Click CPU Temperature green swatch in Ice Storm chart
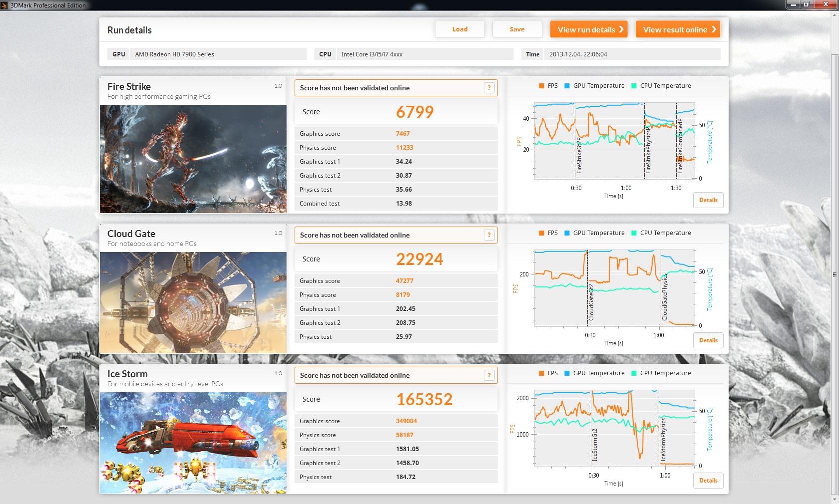This screenshot has height=504, width=839. click(x=634, y=373)
